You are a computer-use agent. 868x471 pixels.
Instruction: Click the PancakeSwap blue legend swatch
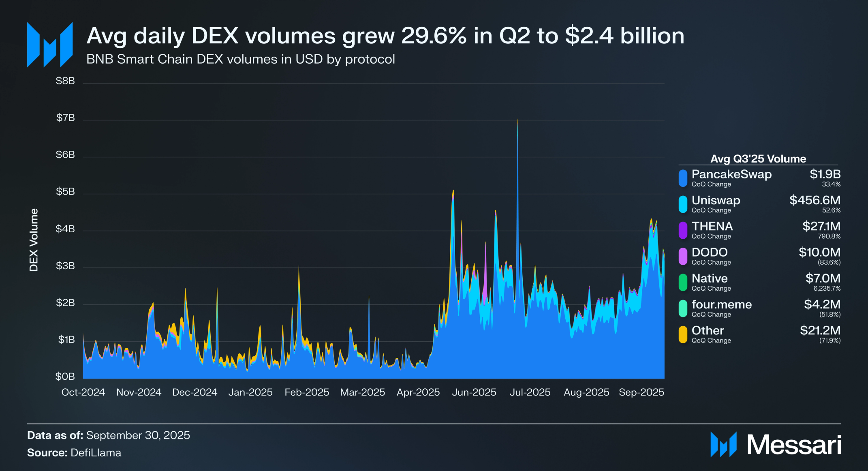pos(683,178)
